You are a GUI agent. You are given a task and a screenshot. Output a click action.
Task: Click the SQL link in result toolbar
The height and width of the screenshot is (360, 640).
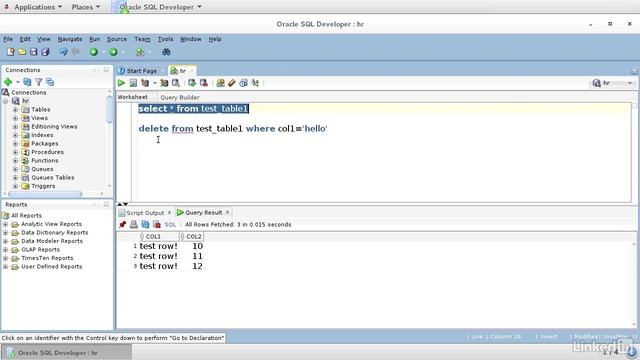(x=170, y=224)
